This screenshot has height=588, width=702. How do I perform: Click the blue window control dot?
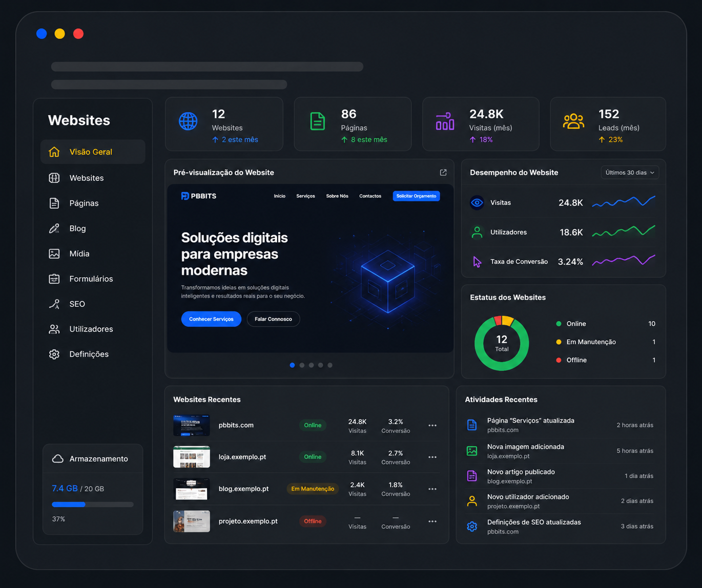pos(42,34)
